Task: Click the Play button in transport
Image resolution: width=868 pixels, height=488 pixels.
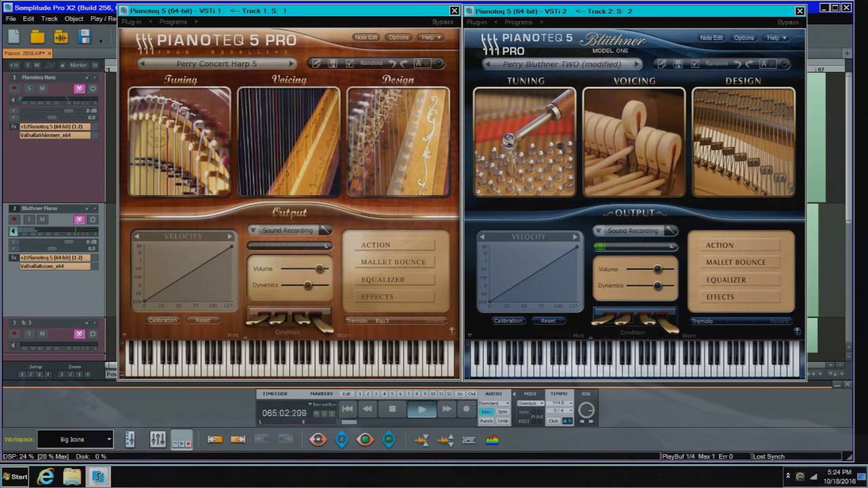Action: pos(422,409)
